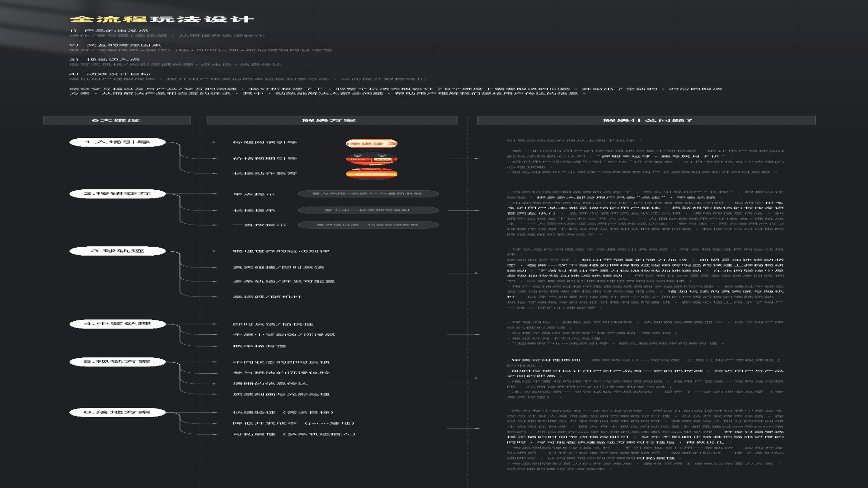Click the '价格预期引导' label
Viewport: 868px width, 488px height.
[x=265, y=159]
